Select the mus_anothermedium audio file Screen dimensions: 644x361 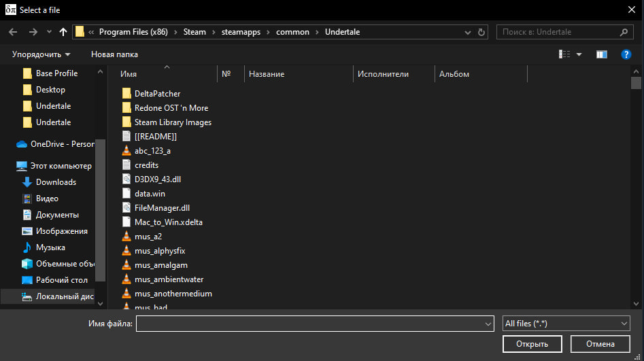click(x=167, y=294)
